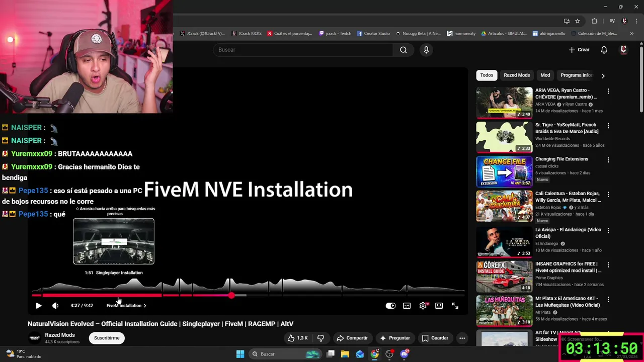Seek using the red progress bar scrubber

click(x=231, y=296)
